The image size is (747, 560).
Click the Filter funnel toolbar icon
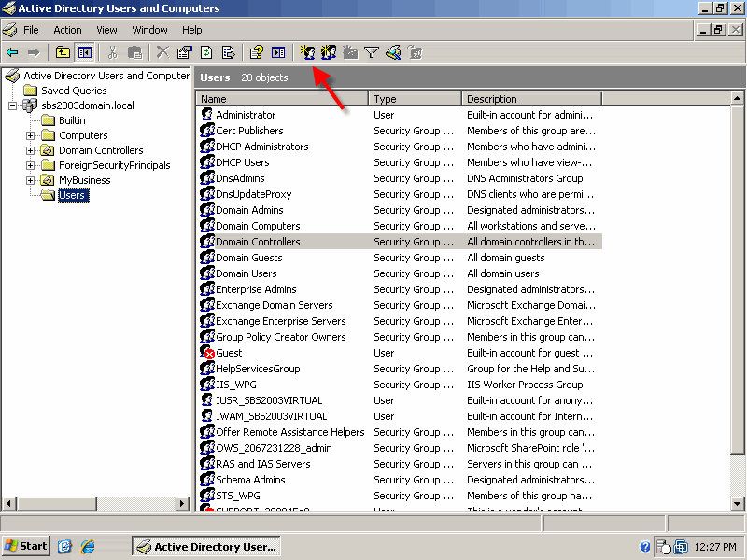click(x=372, y=52)
